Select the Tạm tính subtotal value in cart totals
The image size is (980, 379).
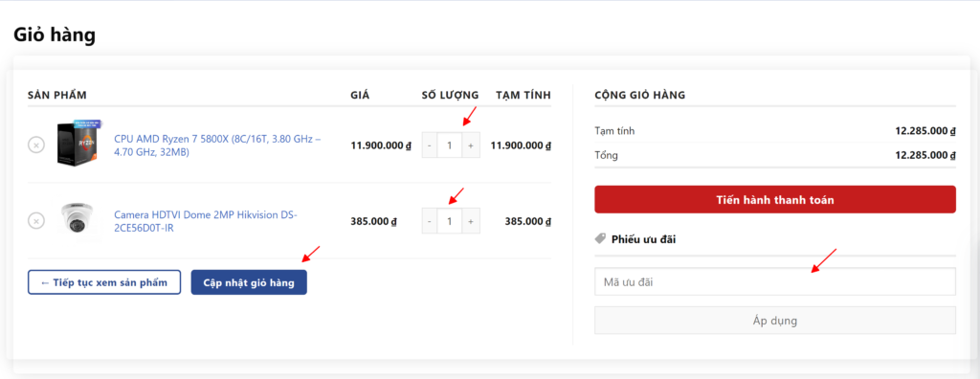click(x=925, y=131)
